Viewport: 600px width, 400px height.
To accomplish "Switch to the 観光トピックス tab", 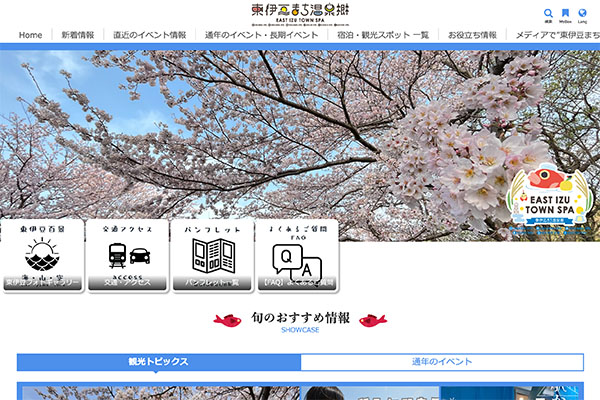I will 158,362.
